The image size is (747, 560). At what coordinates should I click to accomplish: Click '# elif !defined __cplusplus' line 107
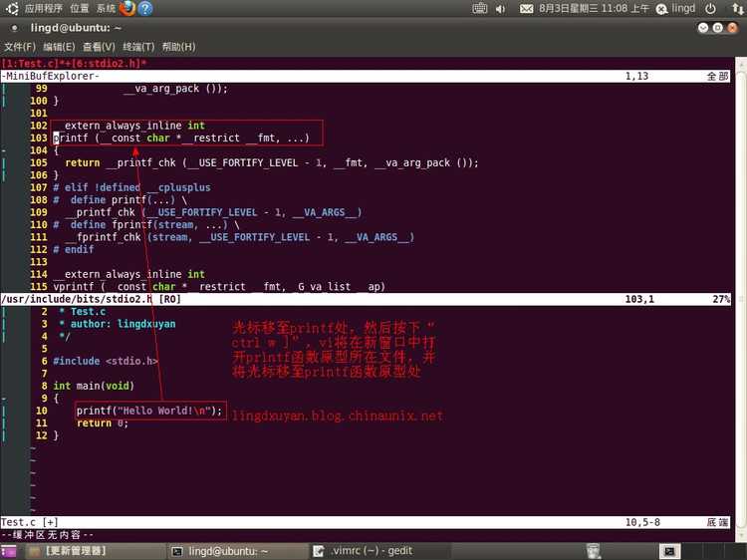click(131, 187)
